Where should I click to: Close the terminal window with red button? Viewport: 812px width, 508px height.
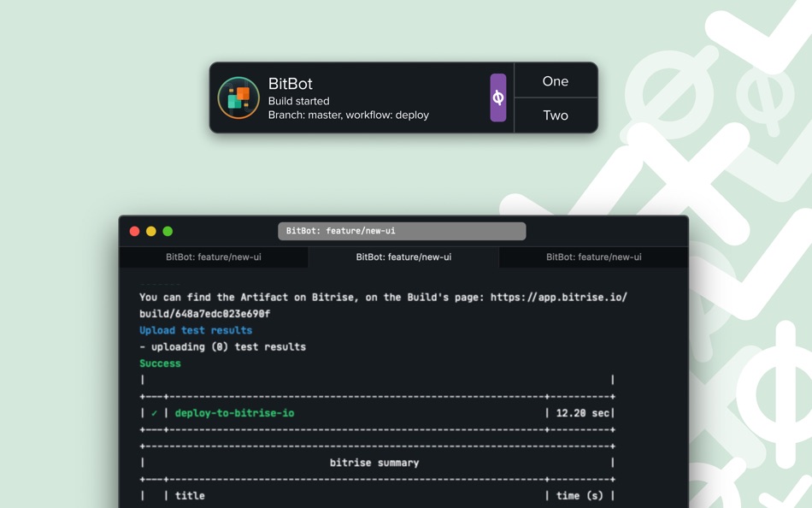[135, 231]
